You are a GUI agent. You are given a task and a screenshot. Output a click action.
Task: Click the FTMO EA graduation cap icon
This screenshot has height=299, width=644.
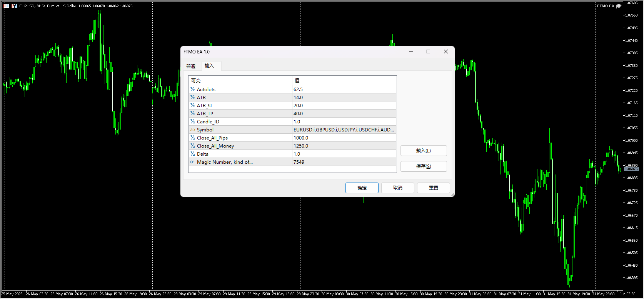click(x=619, y=6)
